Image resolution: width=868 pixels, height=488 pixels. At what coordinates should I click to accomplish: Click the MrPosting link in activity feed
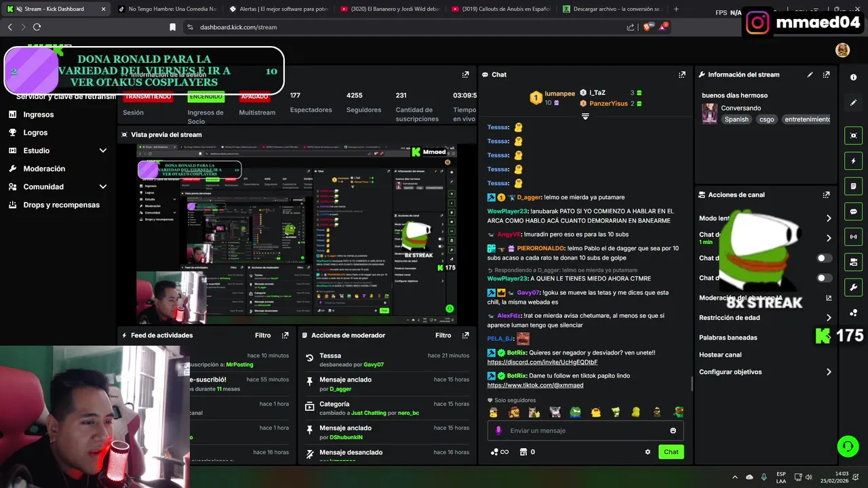tap(239, 365)
